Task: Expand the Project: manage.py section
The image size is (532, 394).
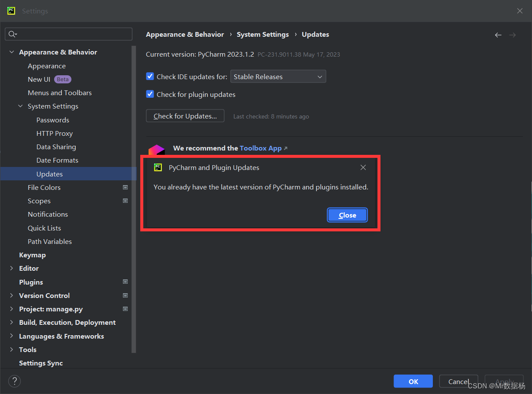Action: click(11, 309)
